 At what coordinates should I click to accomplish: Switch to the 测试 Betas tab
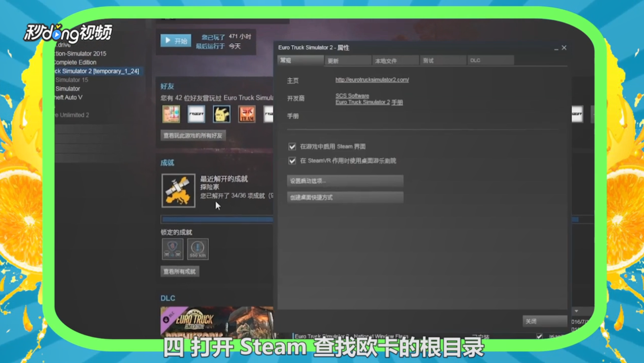443,60
